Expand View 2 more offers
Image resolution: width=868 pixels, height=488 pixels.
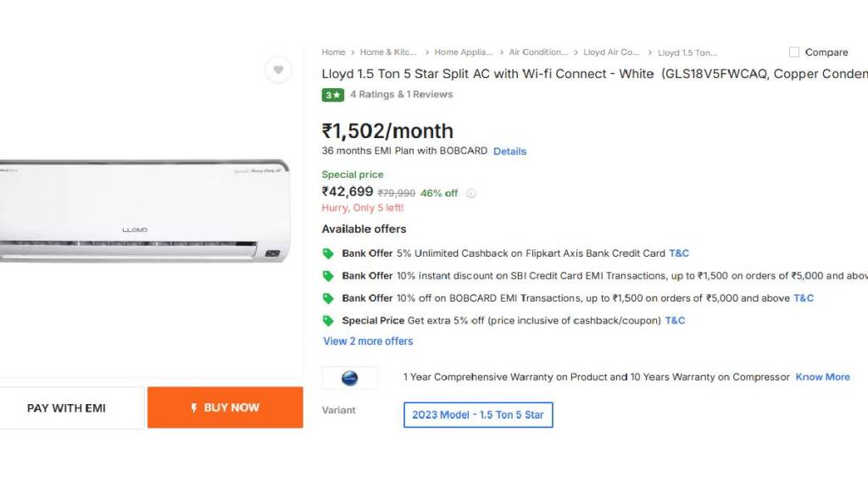[368, 341]
